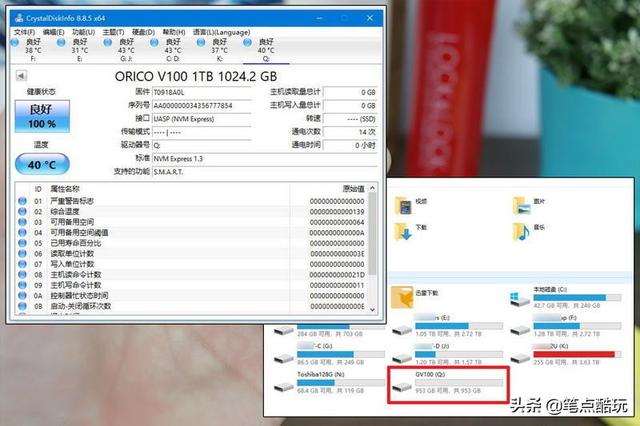Click the 原始值 column header

(x=353, y=189)
